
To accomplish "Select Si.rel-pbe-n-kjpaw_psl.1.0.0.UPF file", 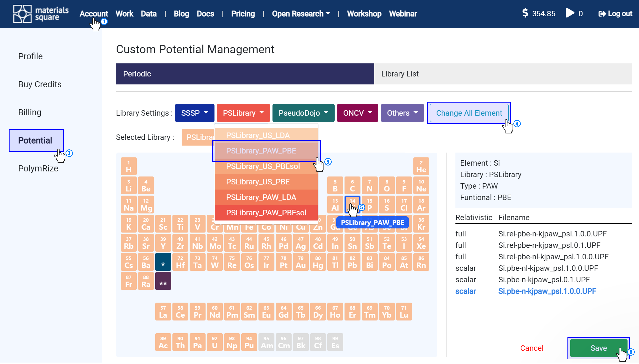I will [552, 234].
